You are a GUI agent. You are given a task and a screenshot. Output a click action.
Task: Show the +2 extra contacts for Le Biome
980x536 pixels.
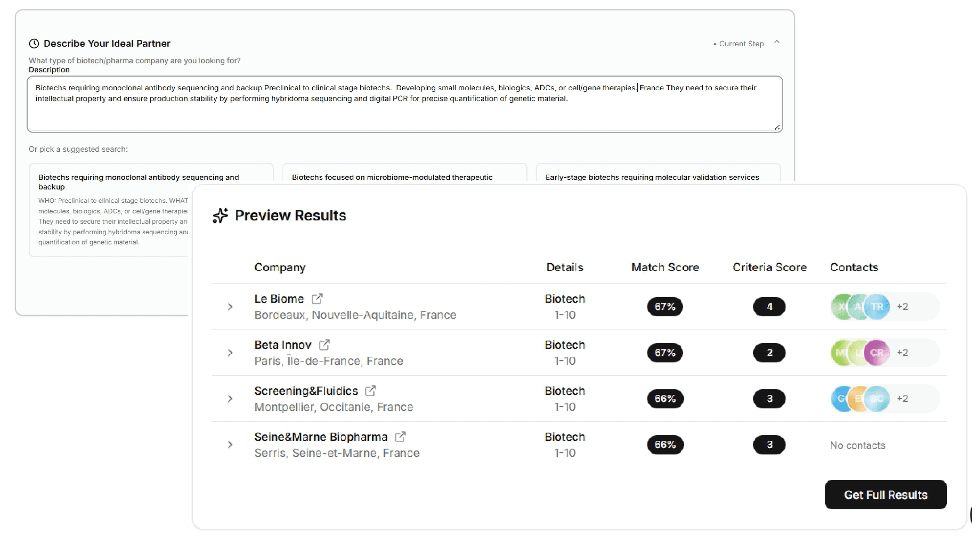(902, 307)
